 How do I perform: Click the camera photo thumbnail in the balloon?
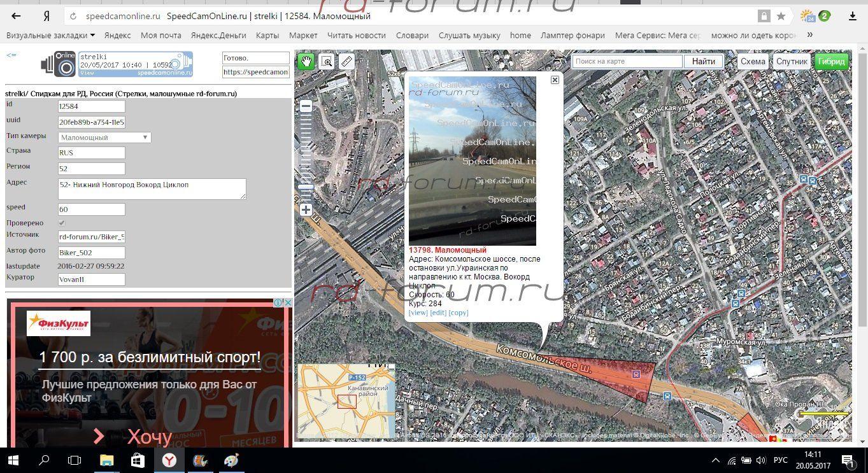pos(472,161)
